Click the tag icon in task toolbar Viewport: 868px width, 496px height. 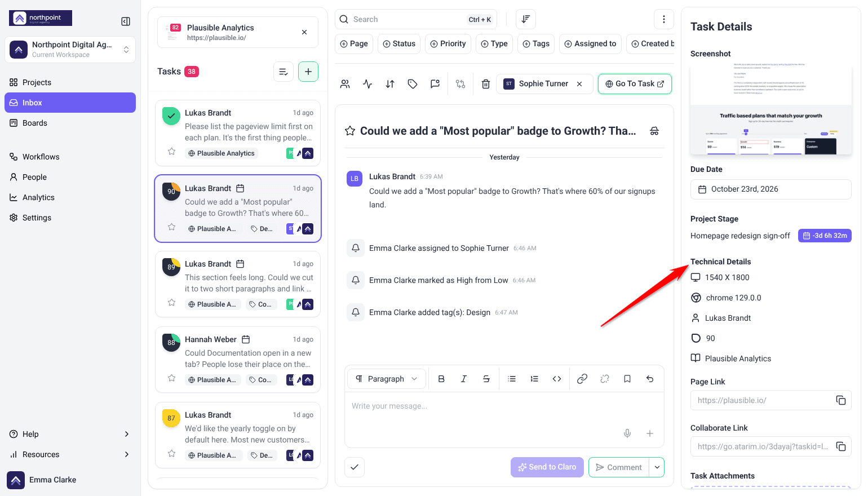click(413, 84)
